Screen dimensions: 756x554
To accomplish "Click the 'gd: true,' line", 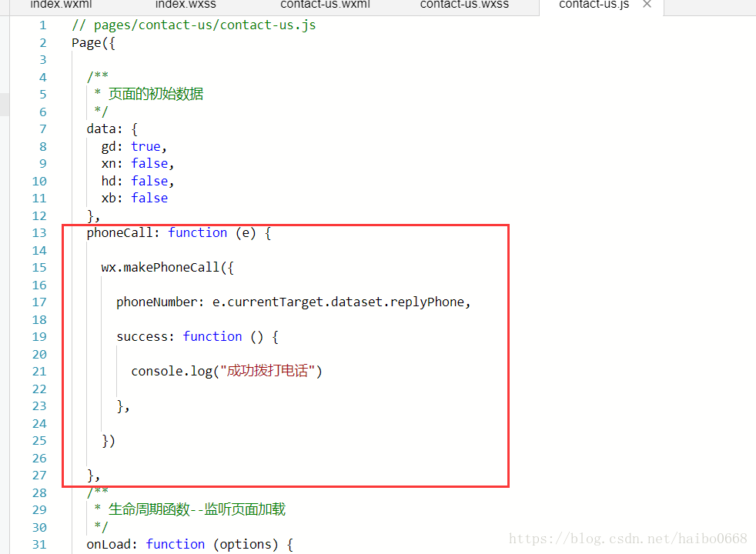I will point(134,146).
